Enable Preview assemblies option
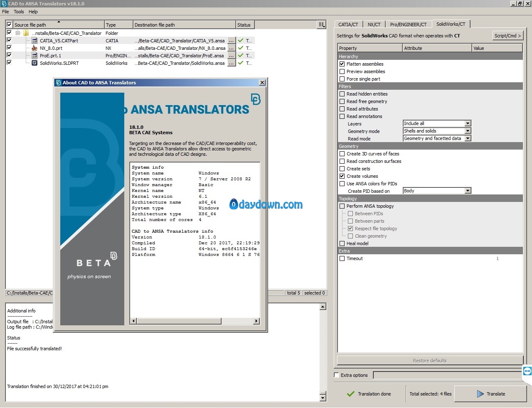This screenshot has height=408, width=532. pos(342,71)
